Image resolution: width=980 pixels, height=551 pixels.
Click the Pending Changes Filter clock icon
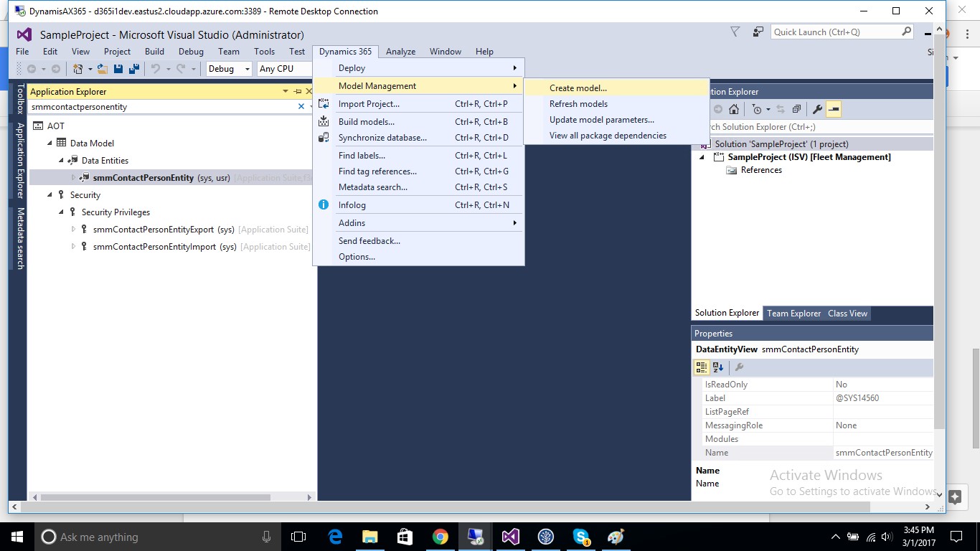click(x=756, y=109)
